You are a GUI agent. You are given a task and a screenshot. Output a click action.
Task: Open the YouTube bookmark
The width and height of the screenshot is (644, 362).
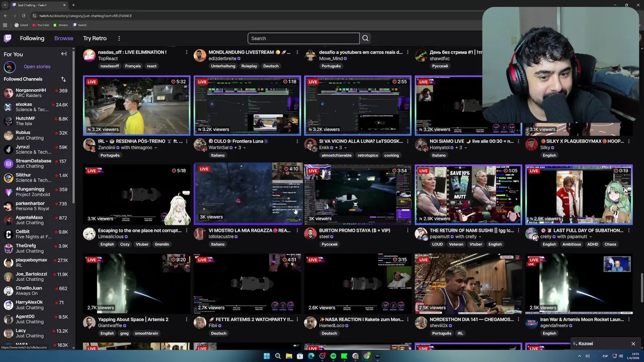[x=40, y=25]
